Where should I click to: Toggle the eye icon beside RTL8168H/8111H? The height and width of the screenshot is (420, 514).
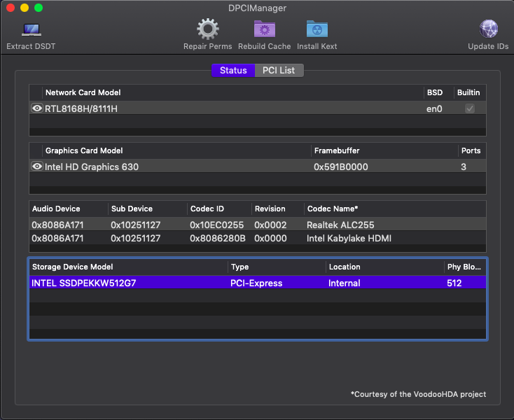point(37,108)
